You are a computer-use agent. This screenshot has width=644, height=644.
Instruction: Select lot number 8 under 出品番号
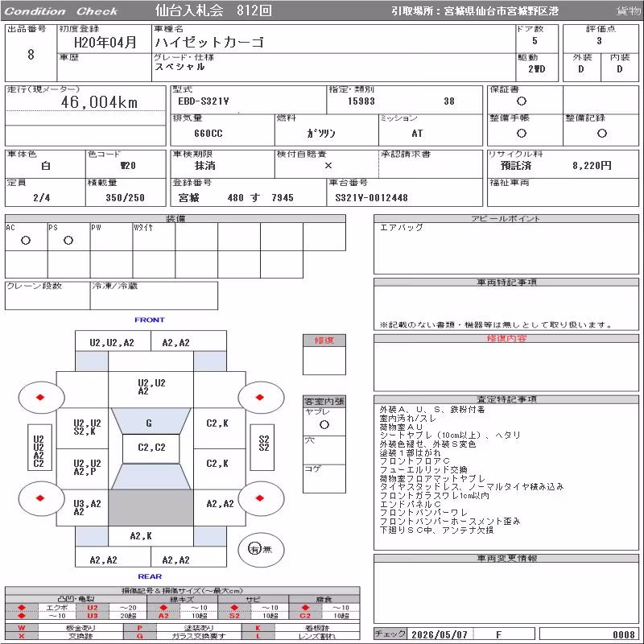(x=31, y=54)
